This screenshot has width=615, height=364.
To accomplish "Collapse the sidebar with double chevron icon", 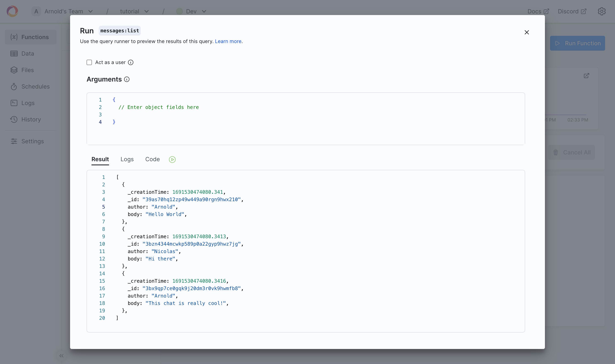I will (61, 356).
